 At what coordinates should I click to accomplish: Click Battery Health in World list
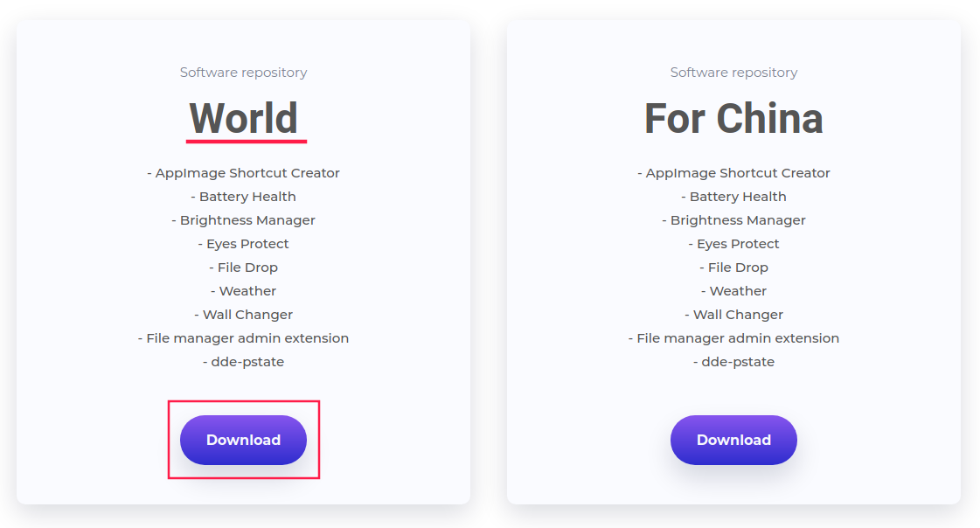point(244,197)
